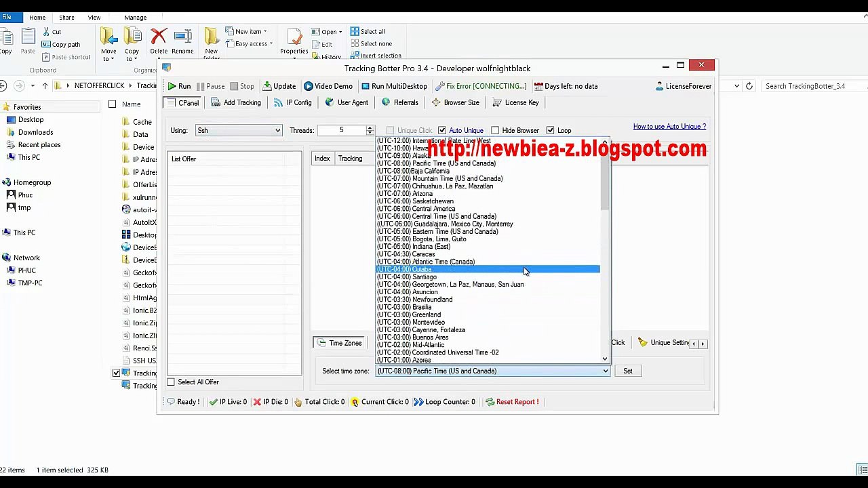
Task: Click the IP Die status entry
Action: click(271, 402)
